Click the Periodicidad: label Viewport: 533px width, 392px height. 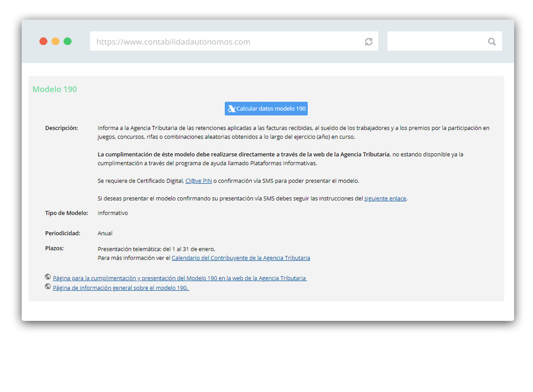63,233
